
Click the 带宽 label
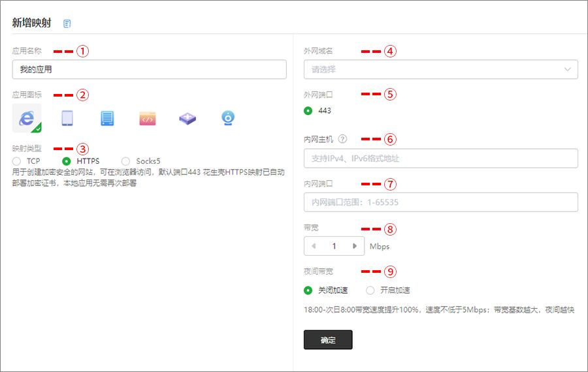(311, 228)
